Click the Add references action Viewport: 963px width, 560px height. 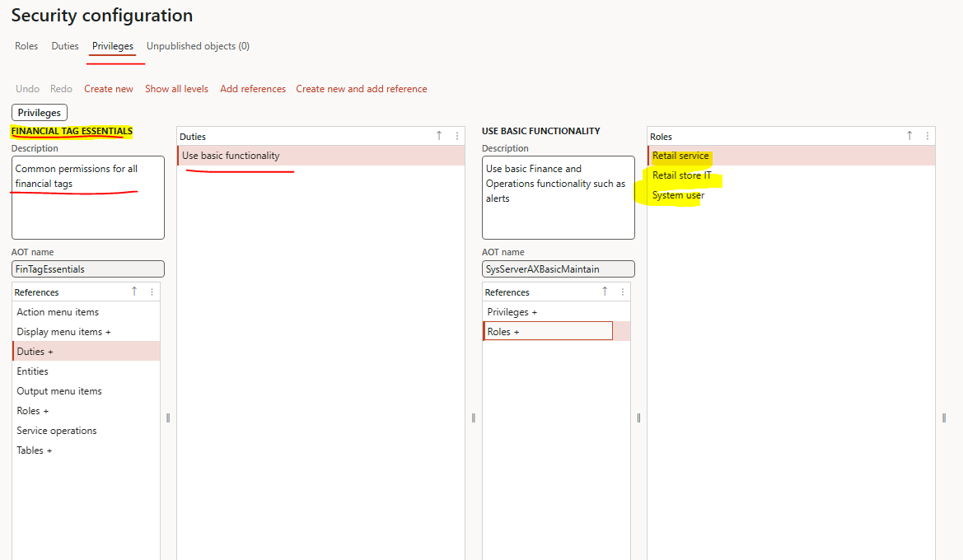(x=252, y=89)
